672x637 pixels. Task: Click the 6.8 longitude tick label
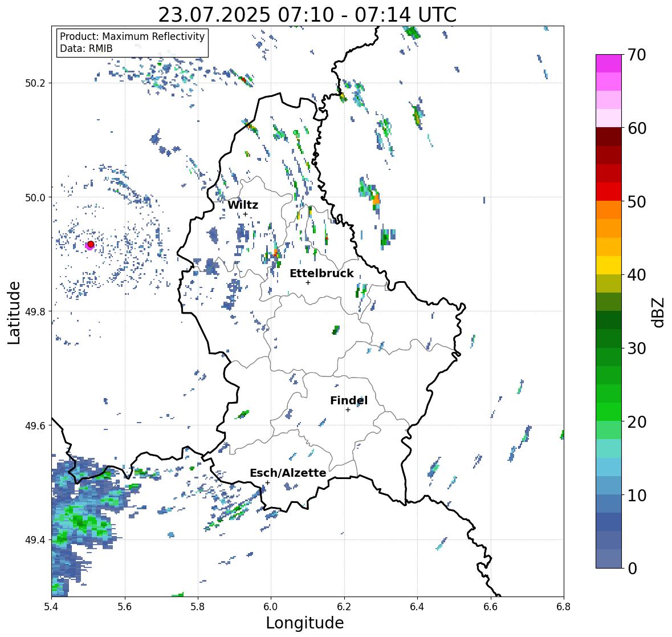point(564,607)
